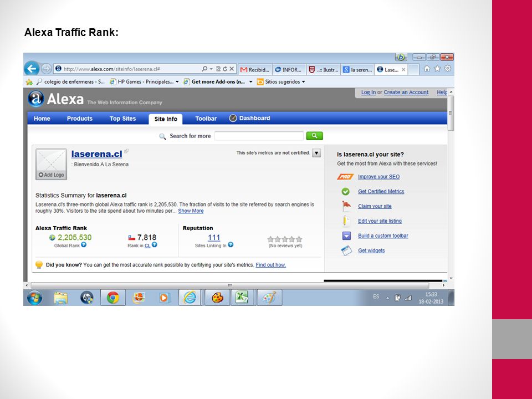This screenshot has width=532, height=399.
Task: Click the flag icon beside Claim your site
Action: pyautogui.click(x=346, y=206)
